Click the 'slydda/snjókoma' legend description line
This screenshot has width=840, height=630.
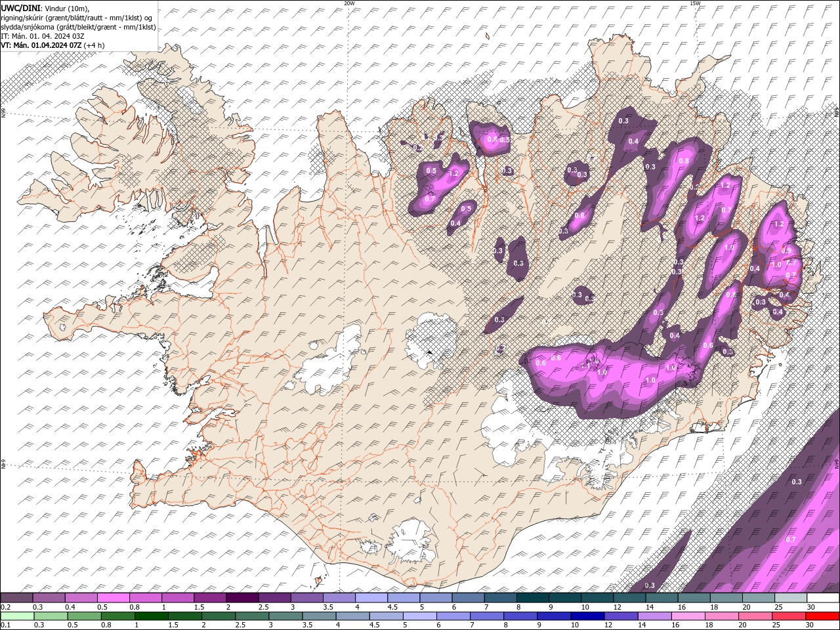(x=78, y=26)
